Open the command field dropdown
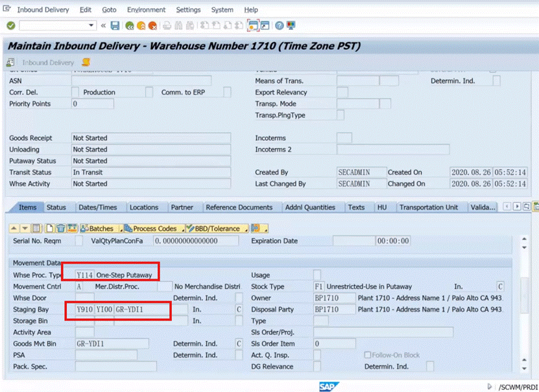This screenshot has height=392, width=539. [x=92, y=25]
